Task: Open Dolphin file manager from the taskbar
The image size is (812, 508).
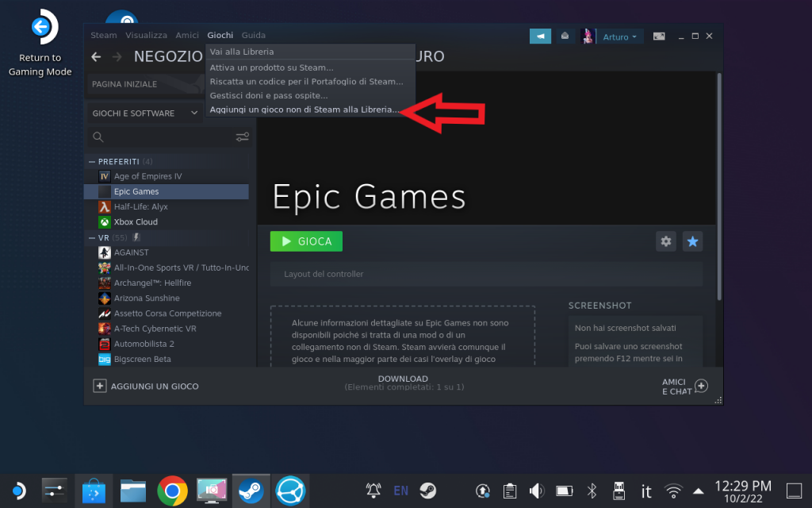Action: (133, 491)
